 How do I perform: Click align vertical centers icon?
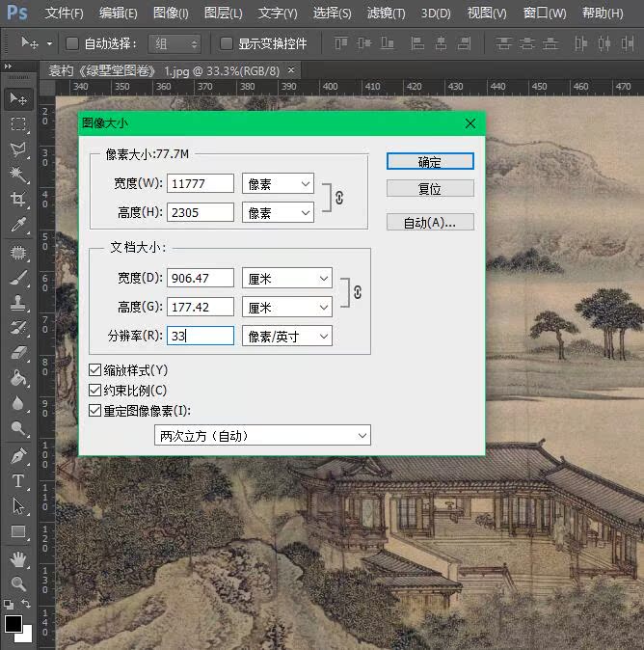click(x=364, y=43)
